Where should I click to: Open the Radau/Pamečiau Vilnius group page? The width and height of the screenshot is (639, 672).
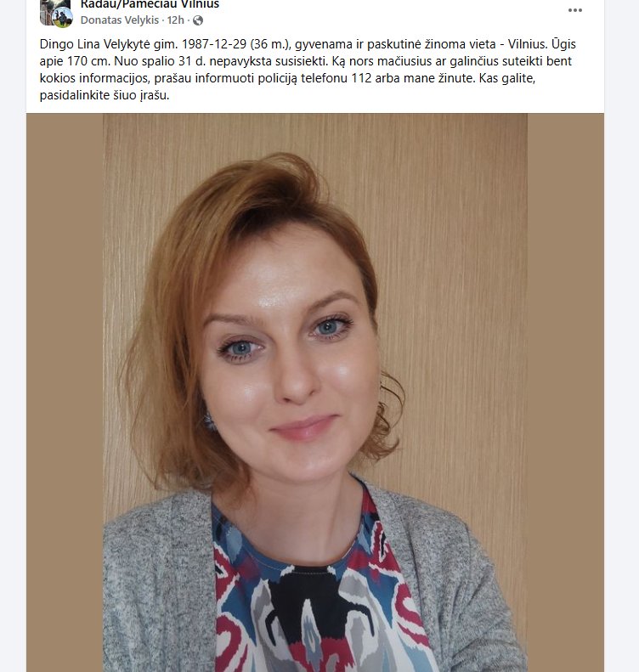[150, 5]
